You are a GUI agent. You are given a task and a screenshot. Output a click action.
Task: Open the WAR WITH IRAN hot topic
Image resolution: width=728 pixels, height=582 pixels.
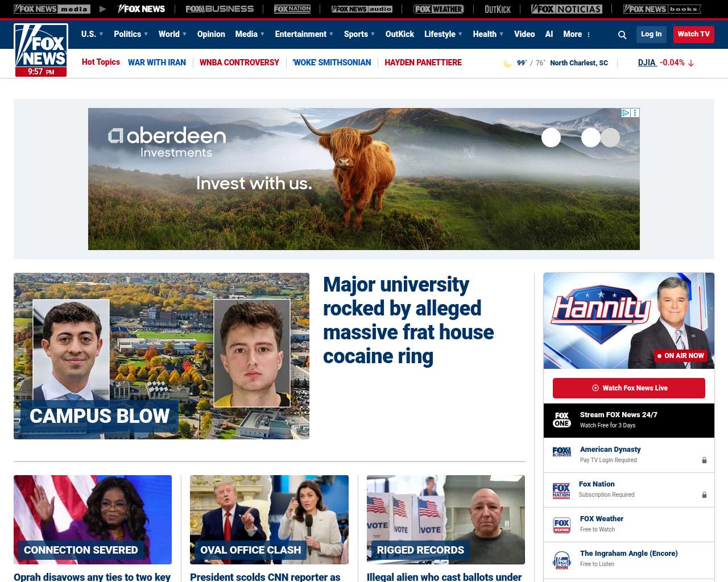[157, 63]
